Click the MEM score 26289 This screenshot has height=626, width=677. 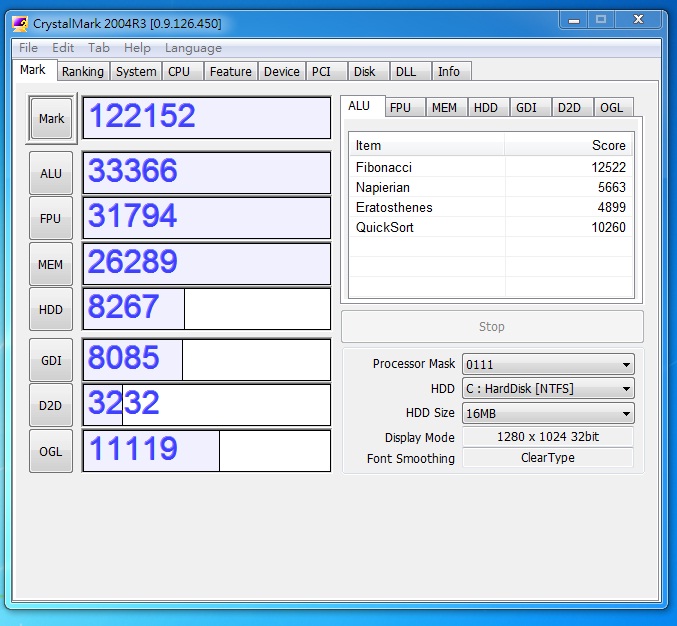(x=207, y=264)
